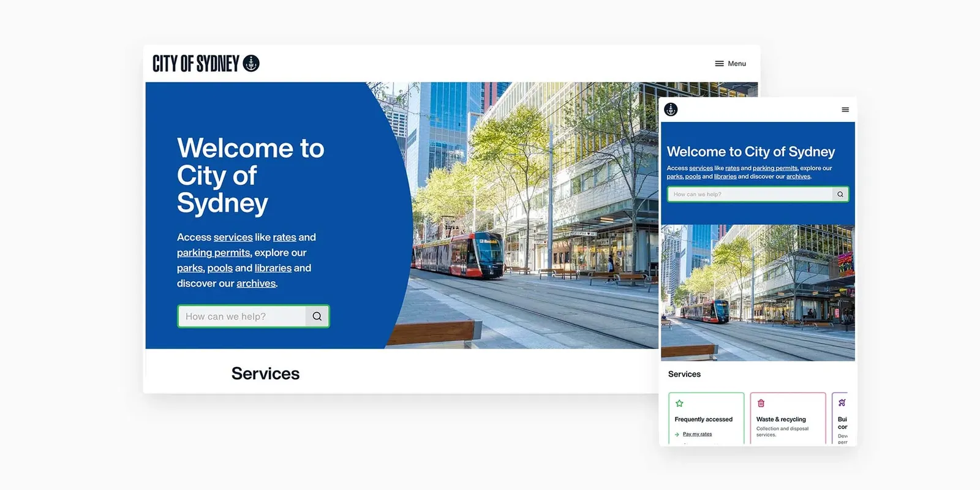The width and height of the screenshot is (980, 490).
Task: Click the City of Sydney wordmark logo
Action: pos(196,63)
